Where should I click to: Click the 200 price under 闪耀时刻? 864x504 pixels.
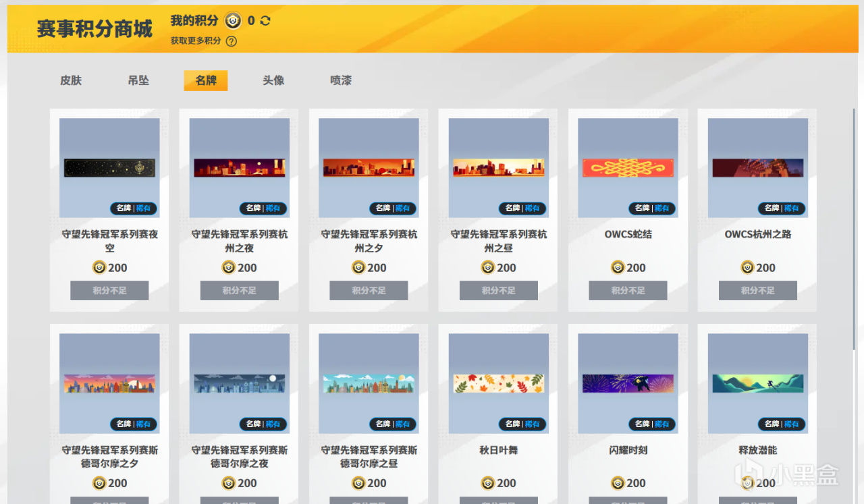[636, 483]
